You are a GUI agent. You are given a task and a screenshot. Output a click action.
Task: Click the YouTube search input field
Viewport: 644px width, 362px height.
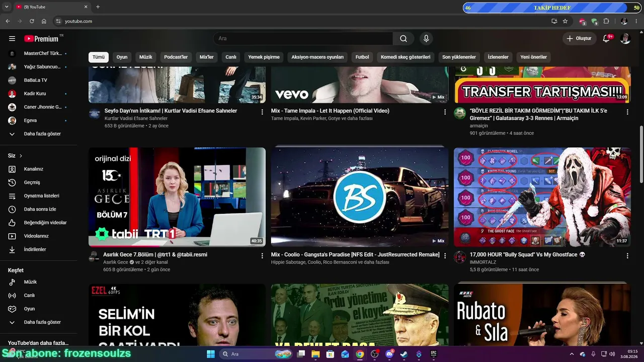coord(303,39)
